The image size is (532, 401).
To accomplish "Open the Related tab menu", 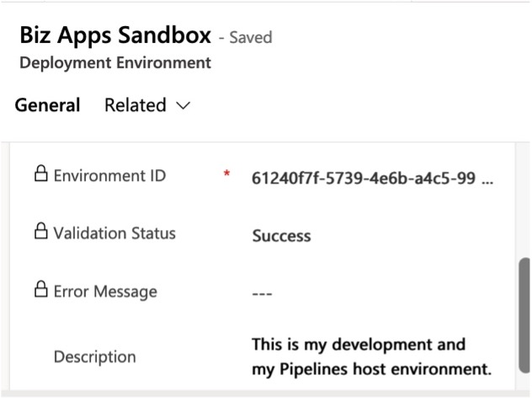I will click(x=147, y=105).
